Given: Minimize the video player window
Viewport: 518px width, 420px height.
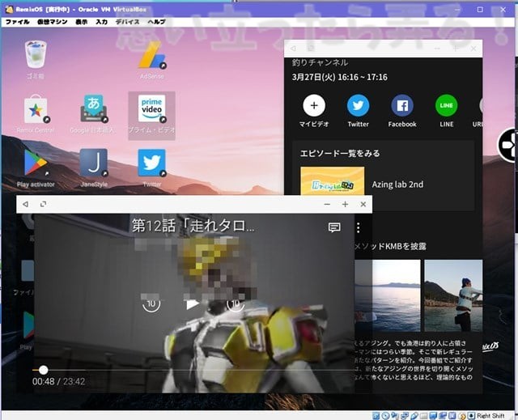Looking at the screenshot, I should click(x=327, y=205).
